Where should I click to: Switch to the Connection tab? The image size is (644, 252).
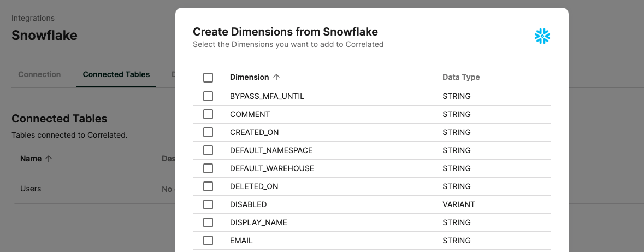pos(39,74)
